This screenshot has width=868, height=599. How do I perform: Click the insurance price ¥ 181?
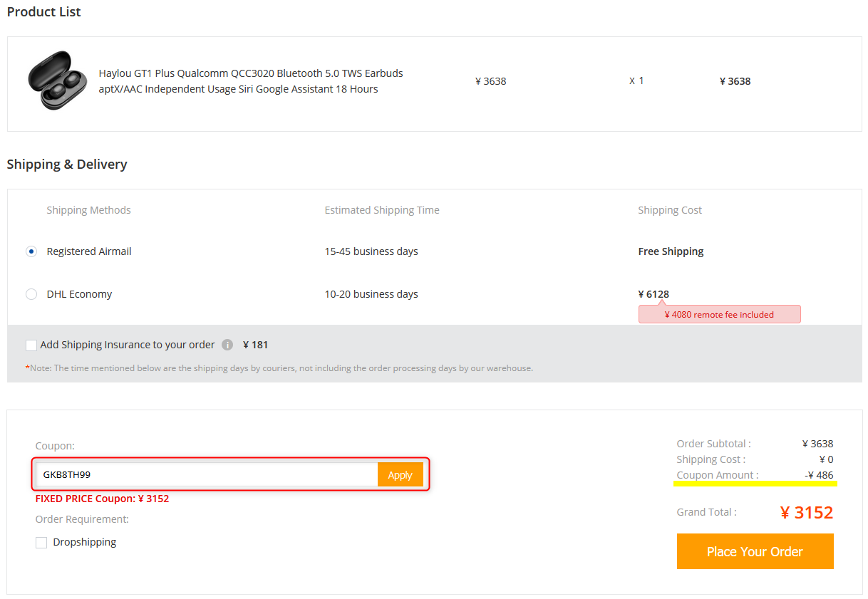pyautogui.click(x=256, y=345)
